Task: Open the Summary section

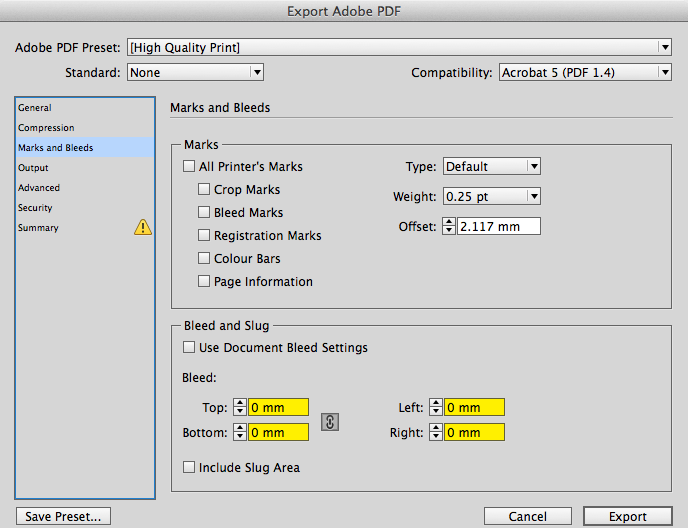Action: (x=85, y=227)
